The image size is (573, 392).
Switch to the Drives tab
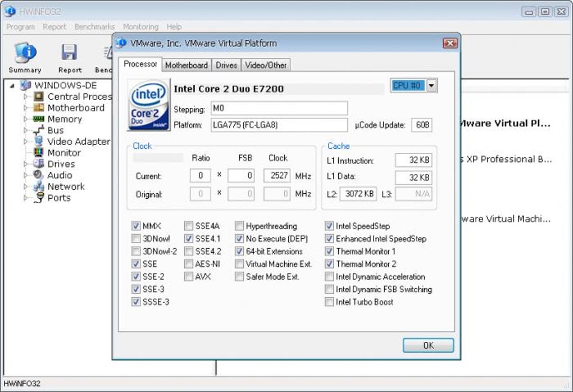226,65
